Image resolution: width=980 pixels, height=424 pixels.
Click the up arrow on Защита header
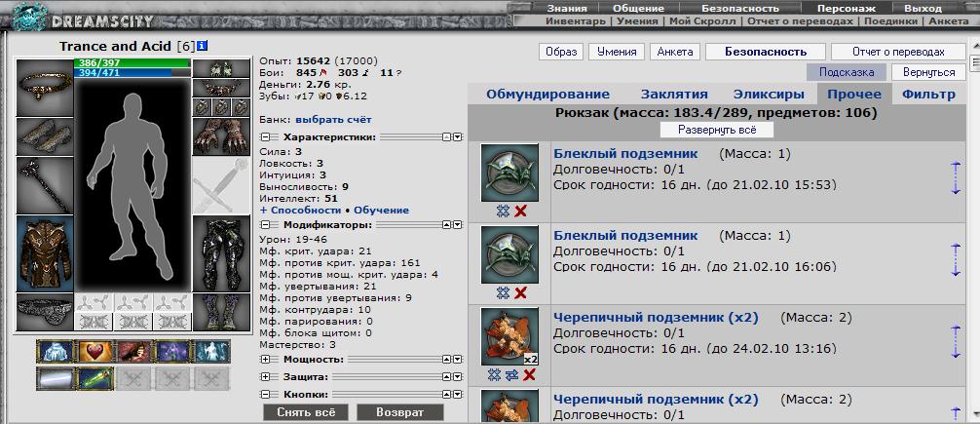pos(447,377)
